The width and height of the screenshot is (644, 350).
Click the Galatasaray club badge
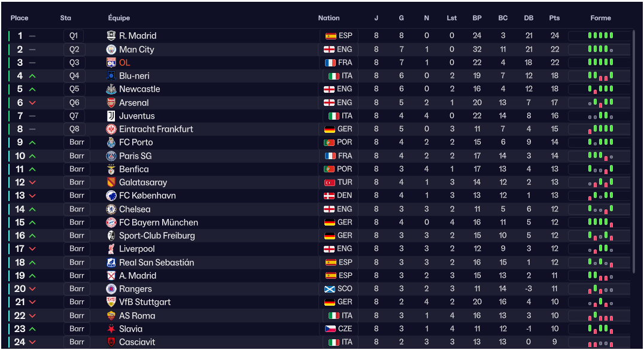pos(111,182)
